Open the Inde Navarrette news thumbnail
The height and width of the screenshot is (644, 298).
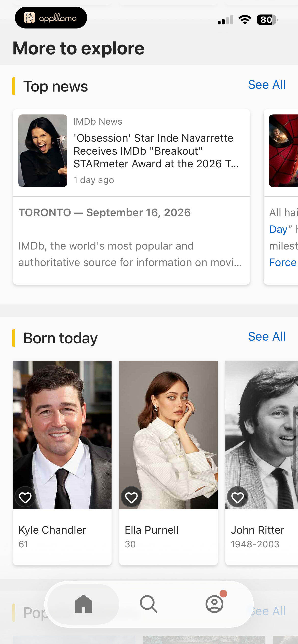(43, 151)
